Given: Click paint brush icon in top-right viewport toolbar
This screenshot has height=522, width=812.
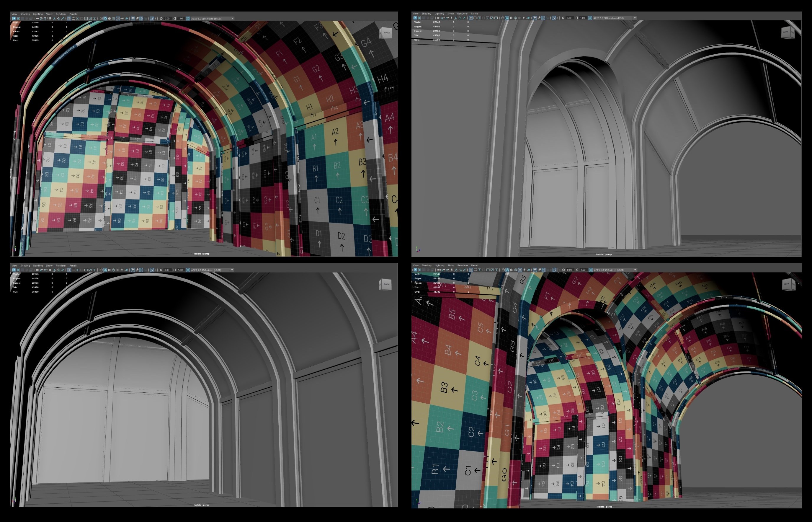Looking at the screenshot, I should click(x=464, y=18).
